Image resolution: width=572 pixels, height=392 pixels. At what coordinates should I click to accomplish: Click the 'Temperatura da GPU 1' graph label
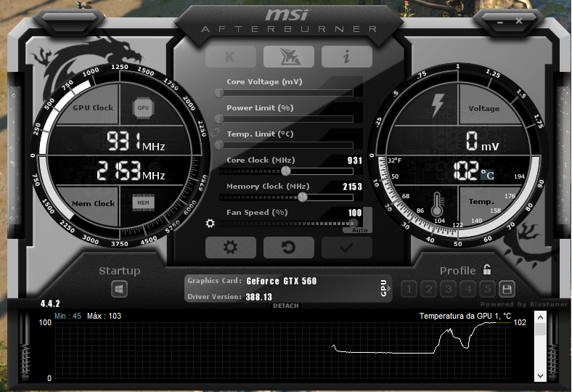(x=465, y=316)
